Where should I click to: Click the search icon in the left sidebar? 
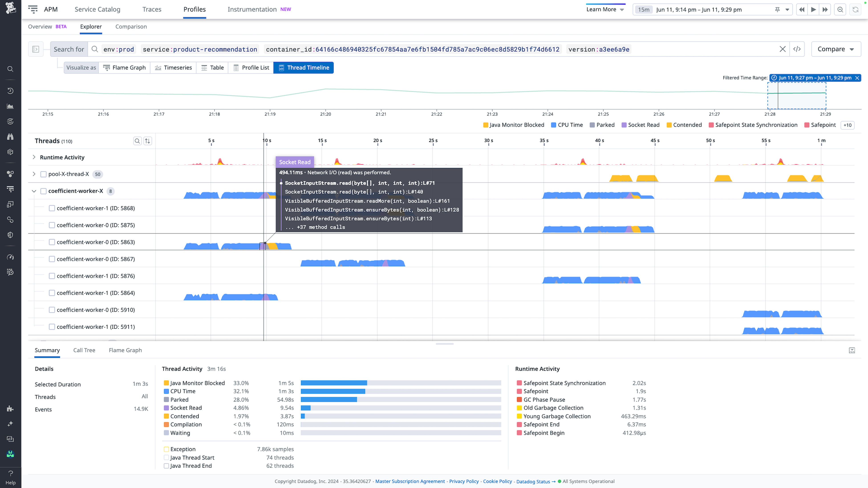(x=10, y=69)
